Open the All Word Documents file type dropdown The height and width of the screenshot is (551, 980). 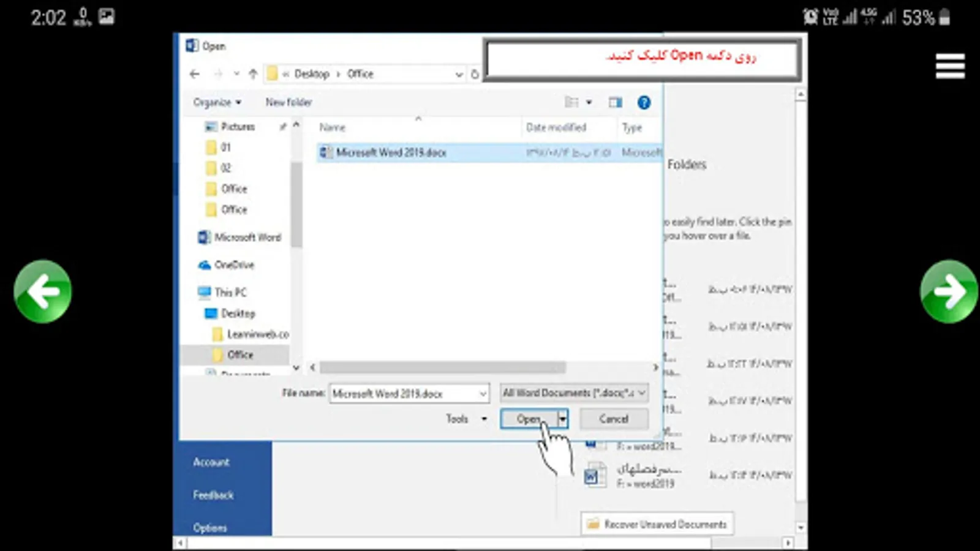click(574, 393)
